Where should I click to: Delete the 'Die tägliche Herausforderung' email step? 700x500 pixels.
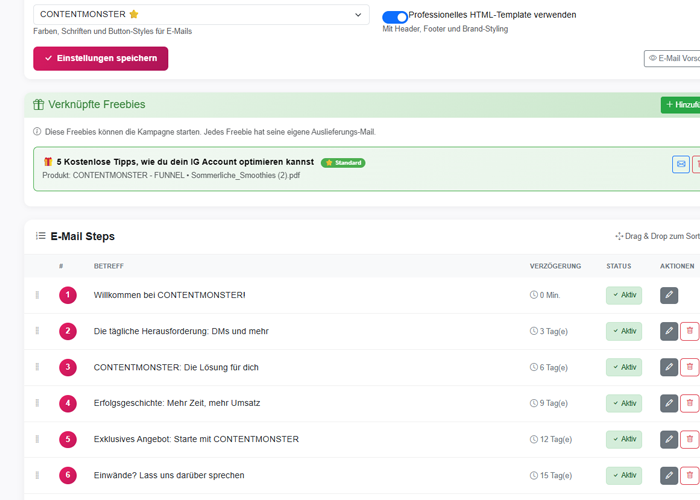point(689,331)
